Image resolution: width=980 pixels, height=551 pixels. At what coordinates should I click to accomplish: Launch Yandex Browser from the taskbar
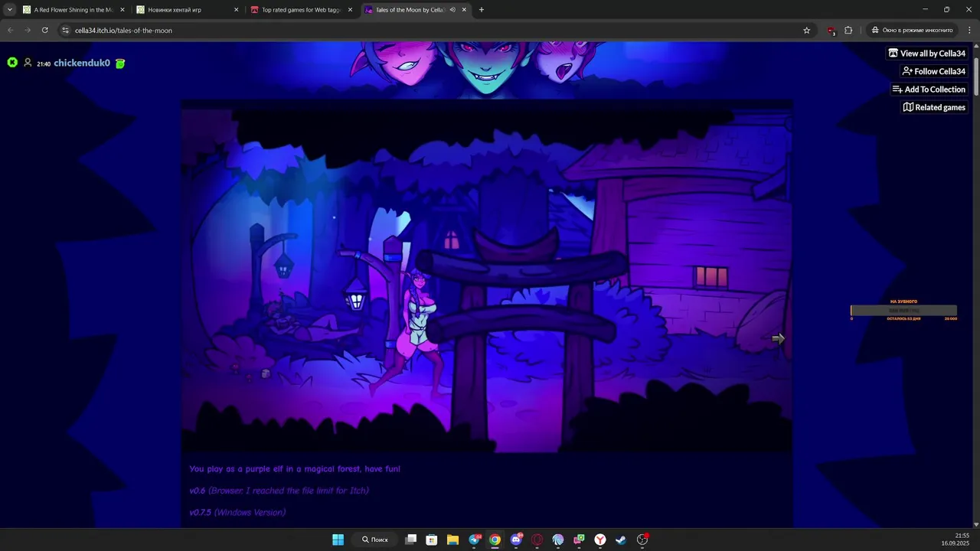pyautogui.click(x=600, y=540)
